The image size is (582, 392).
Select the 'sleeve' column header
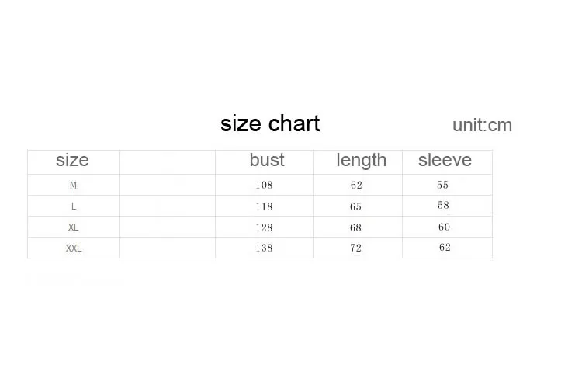[445, 160]
